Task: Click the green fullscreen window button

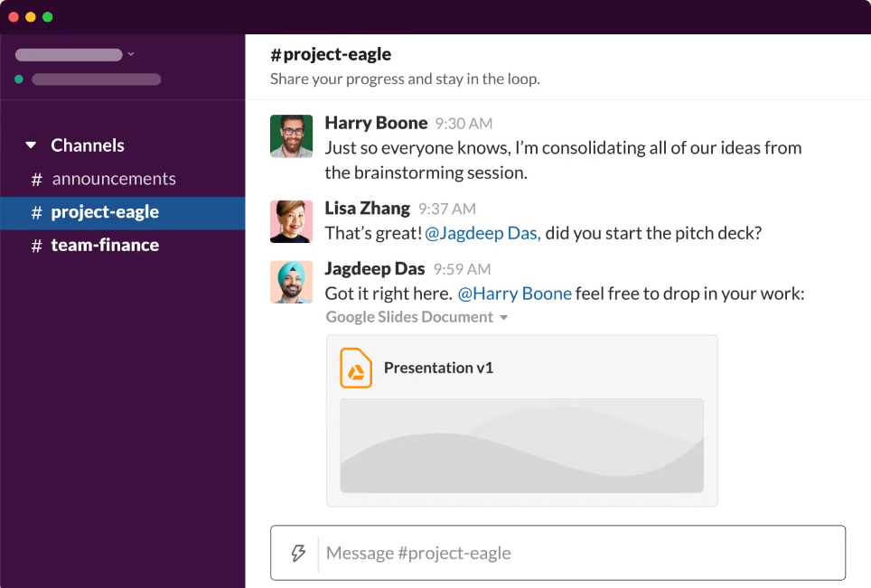Action: (48, 17)
